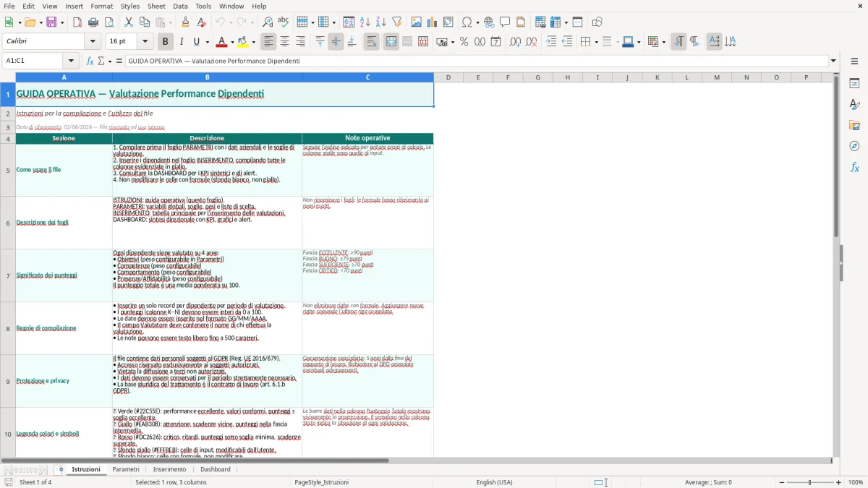This screenshot has height=488, width=868.
Task: Click the Select Function sigma button
Action: pyautogui.click(x=101, y=61)
